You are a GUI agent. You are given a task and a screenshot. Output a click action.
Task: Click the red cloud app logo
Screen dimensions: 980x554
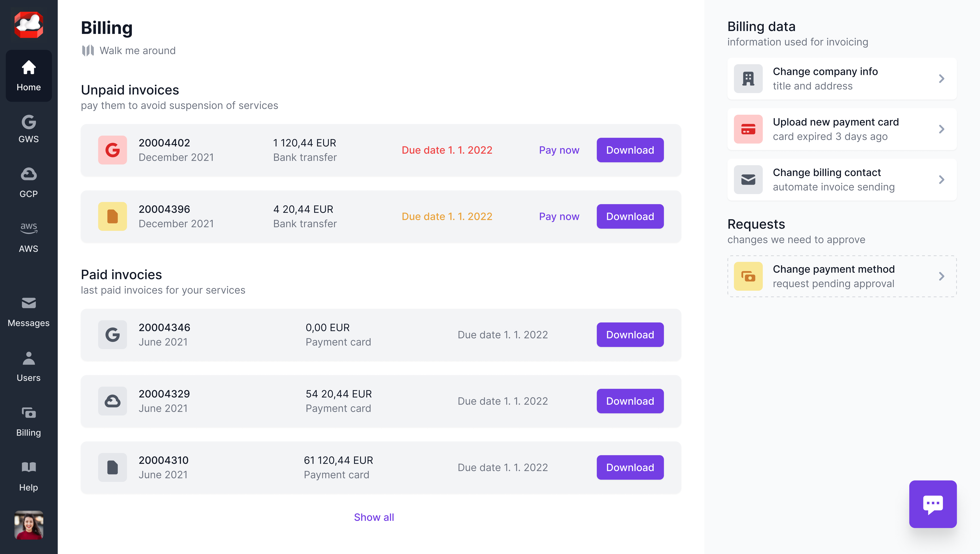[29, 25]
